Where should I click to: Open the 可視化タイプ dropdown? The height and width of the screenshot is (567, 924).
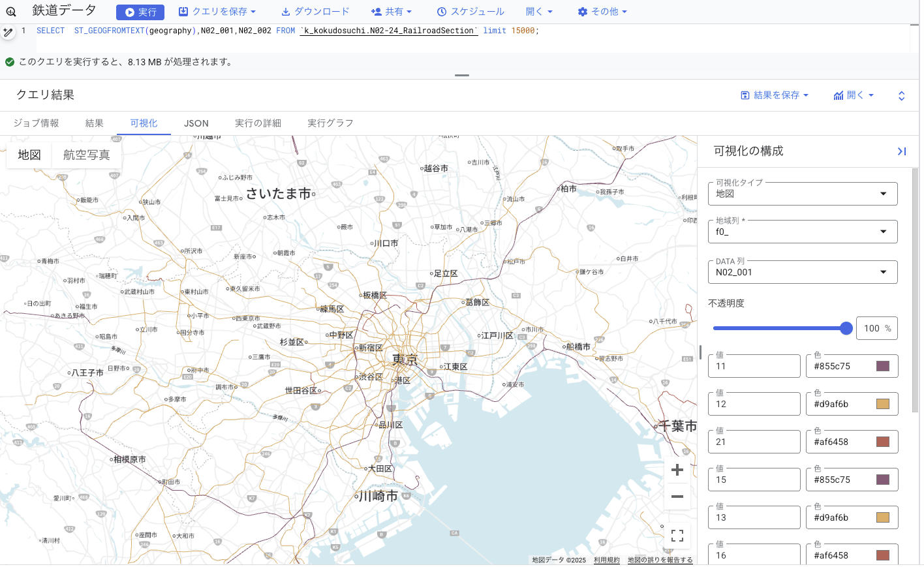[x=803, y=194]
